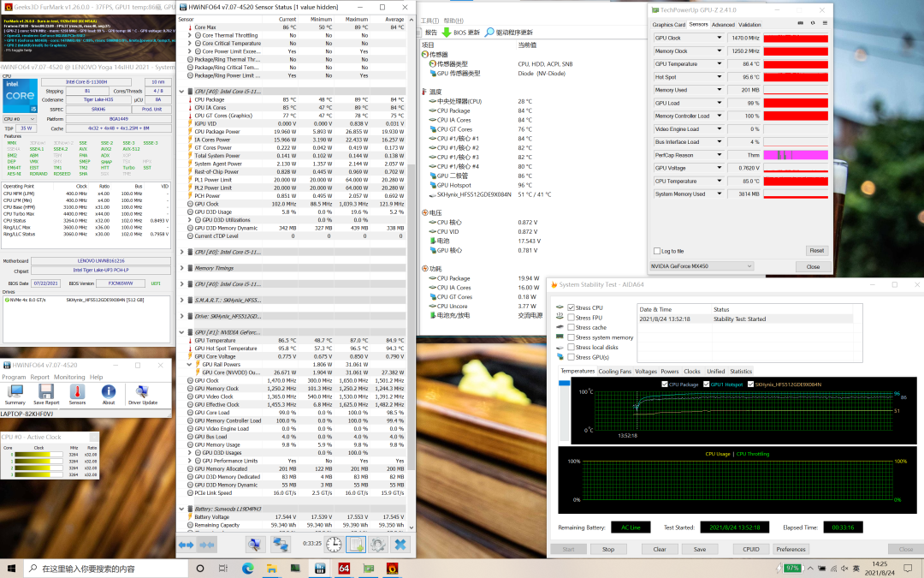Click the Save Report floppy icon
The width and height of the screenshot is (924, 578).
pyautogui.click(x=46, y=392)
